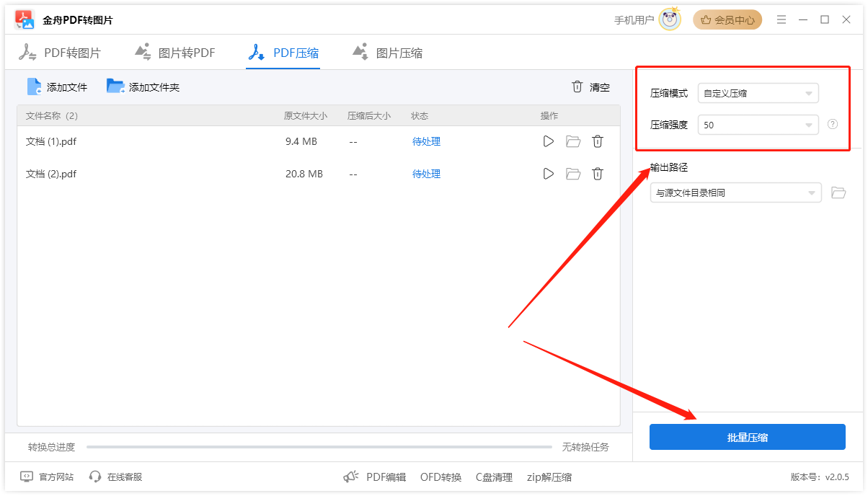Viewport: 868px width, 496px height.
Task: Click 清空 to clear the list
Action: tap(590, 87)
